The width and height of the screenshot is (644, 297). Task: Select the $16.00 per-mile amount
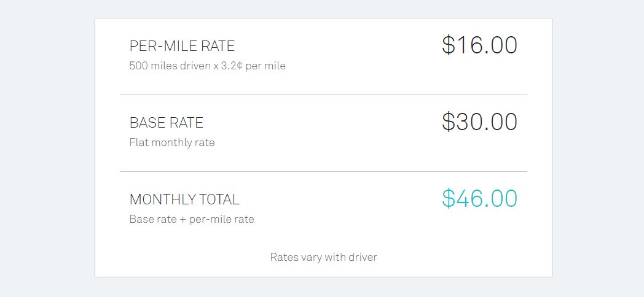[x=479, y=45]
